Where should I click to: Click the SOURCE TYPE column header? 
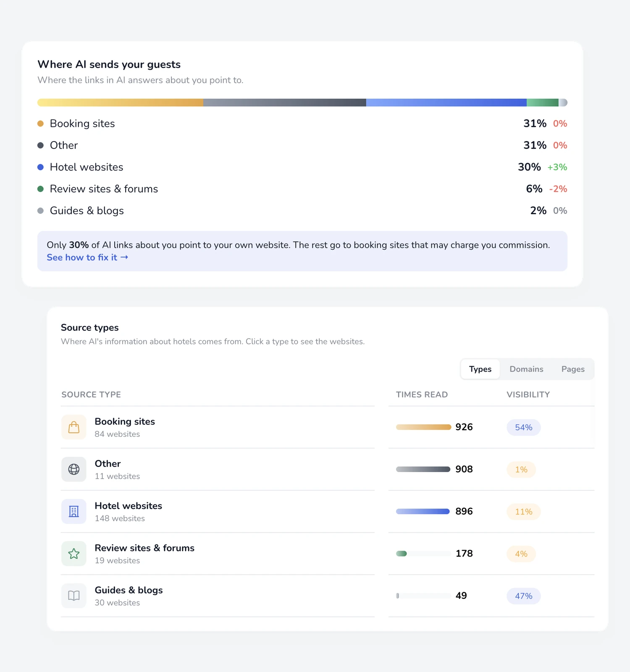point(91,395)
